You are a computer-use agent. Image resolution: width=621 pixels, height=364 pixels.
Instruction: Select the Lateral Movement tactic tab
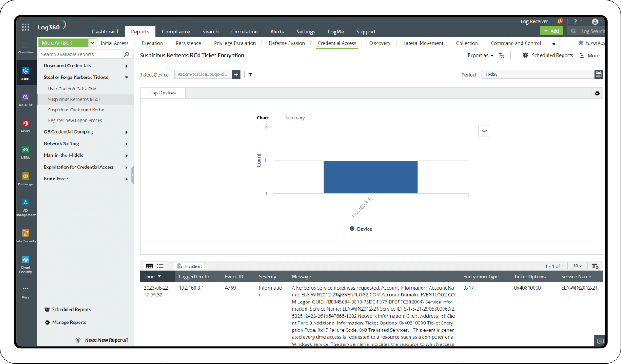(x=423, y=43)
